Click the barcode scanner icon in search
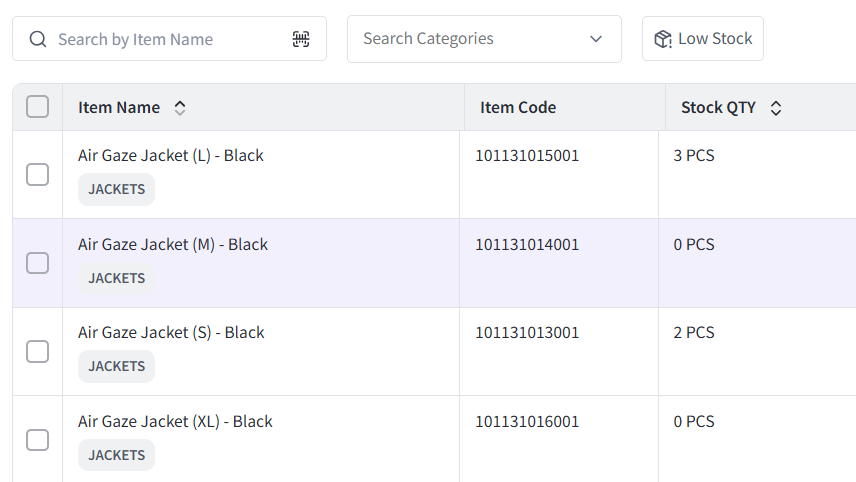 coord(301,39)
